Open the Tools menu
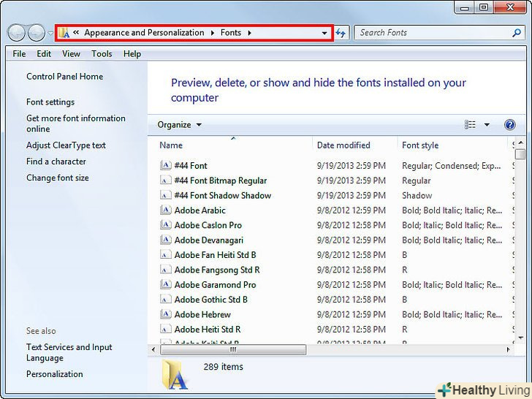 point(102,54)
